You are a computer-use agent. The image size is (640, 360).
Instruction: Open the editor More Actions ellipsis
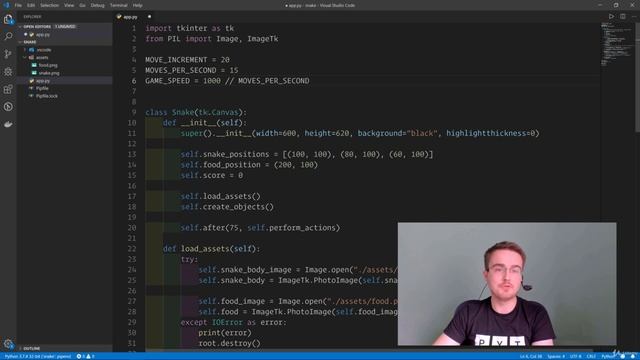coord(633,17)
